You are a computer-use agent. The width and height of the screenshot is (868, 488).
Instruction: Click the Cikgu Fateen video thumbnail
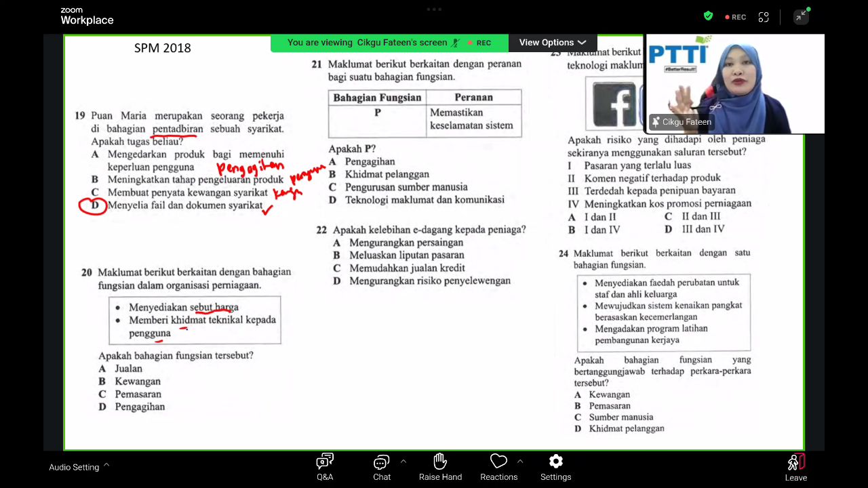[734, 84]
